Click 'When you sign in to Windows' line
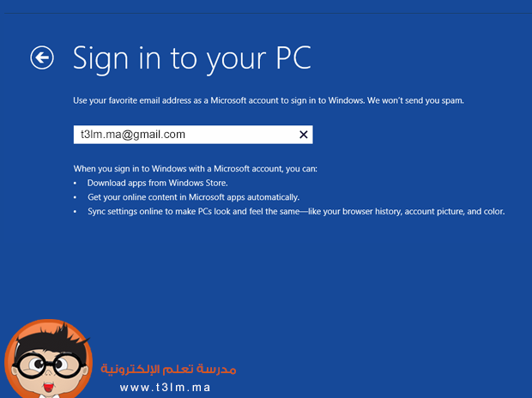The height and width of the screenshot is (398, 532). point(196,169)
